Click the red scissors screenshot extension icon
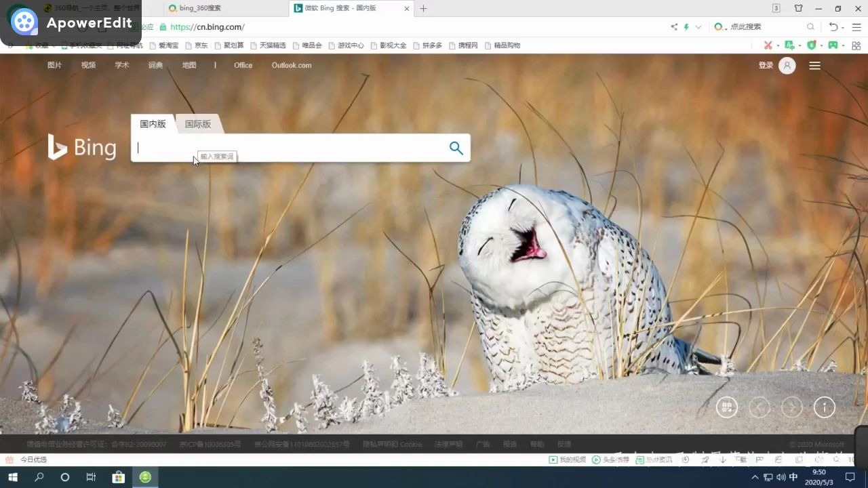This screenshot has width=868, height=488. coord(768,45)
